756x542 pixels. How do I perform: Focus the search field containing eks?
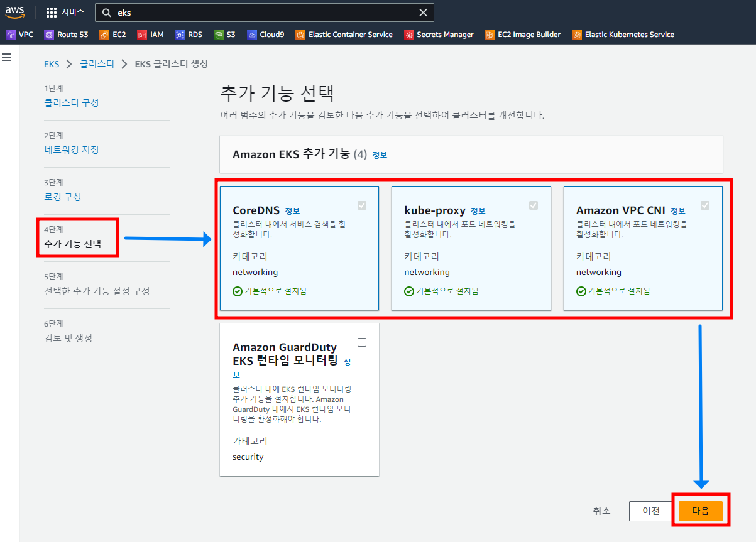264,13
